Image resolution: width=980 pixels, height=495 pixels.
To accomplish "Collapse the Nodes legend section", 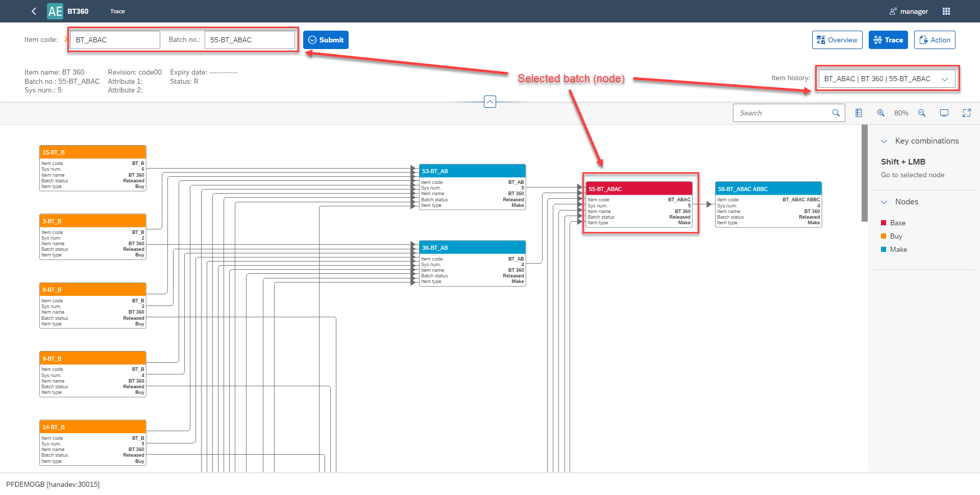I will (885, 202).
